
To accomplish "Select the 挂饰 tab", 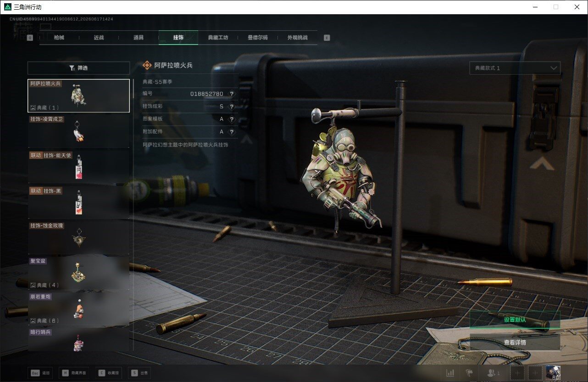I will [x=178, y=38].
